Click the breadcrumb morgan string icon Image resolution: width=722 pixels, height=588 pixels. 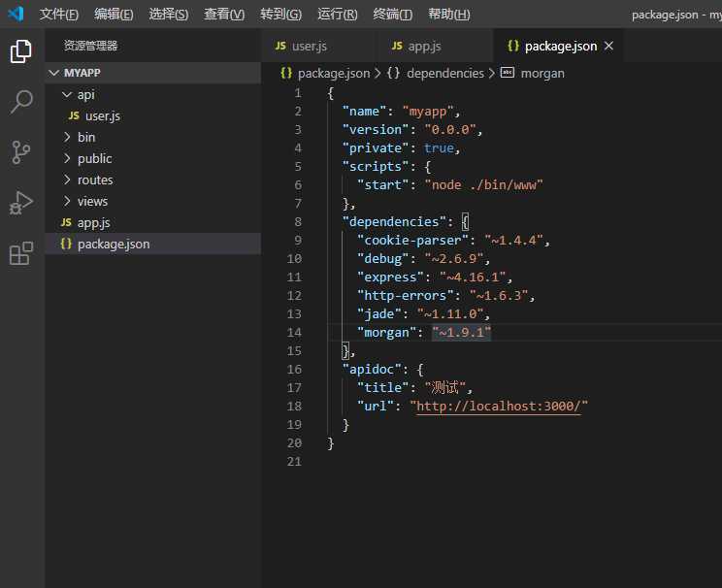(x=507, y=73)
